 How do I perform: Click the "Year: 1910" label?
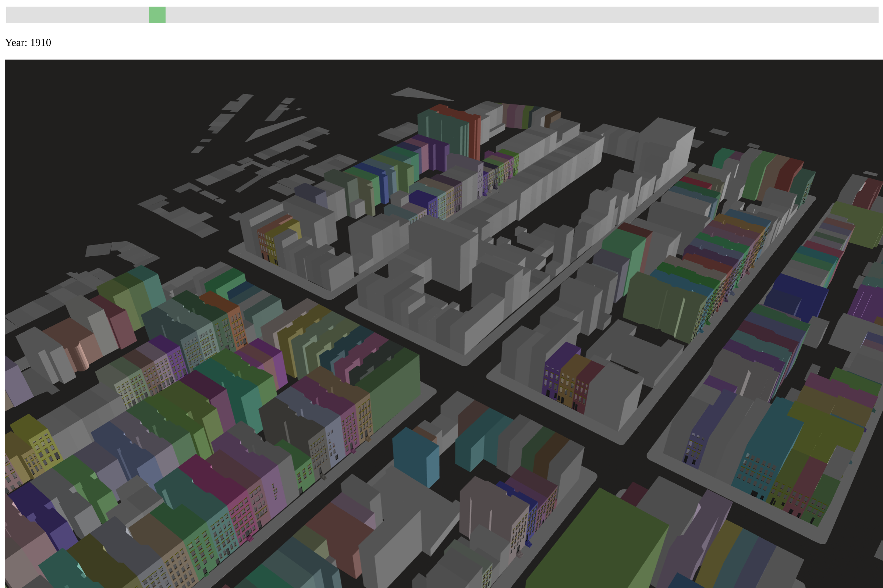tap(28, 43)
